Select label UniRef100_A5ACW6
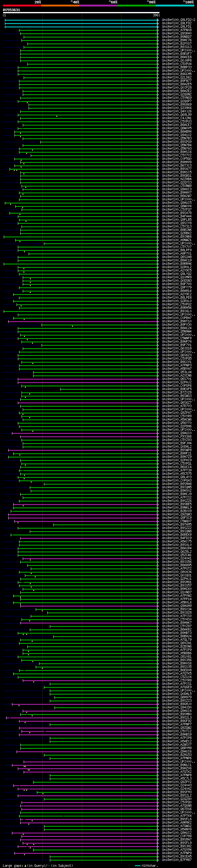Viewport: 197px width, 868px height. coord(177,420)
